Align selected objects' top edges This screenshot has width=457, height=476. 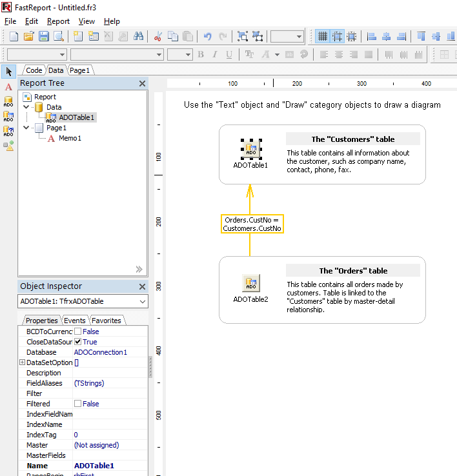tap(421, 36)
